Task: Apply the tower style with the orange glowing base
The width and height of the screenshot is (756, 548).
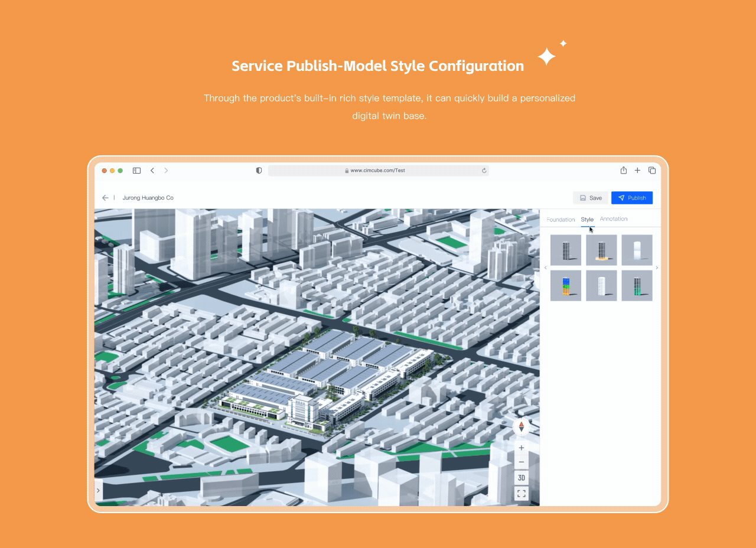Action: point(601,250)
